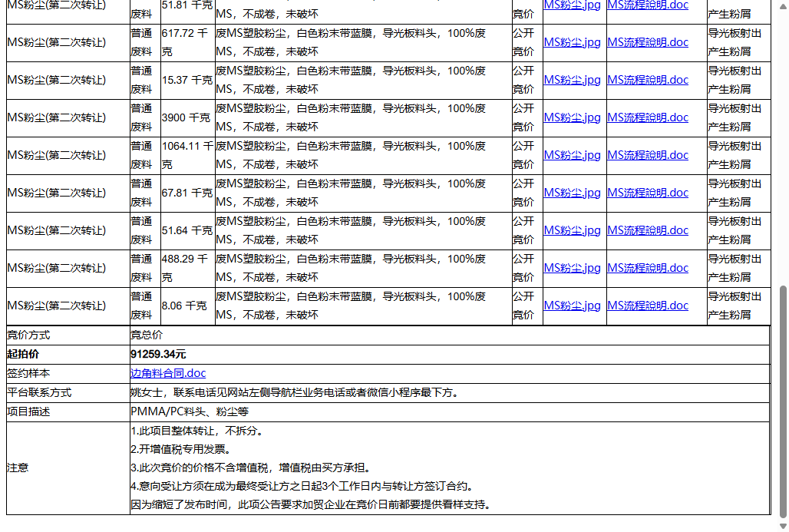
Task: Click 普通废料 in the 617.72 千克 row
Action: tap(141, 42)
